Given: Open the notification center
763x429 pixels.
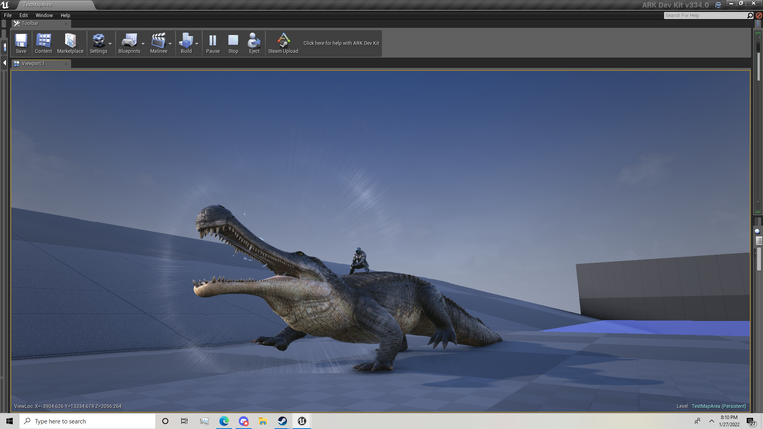Looking at the screenshot, I should point(752,421).
